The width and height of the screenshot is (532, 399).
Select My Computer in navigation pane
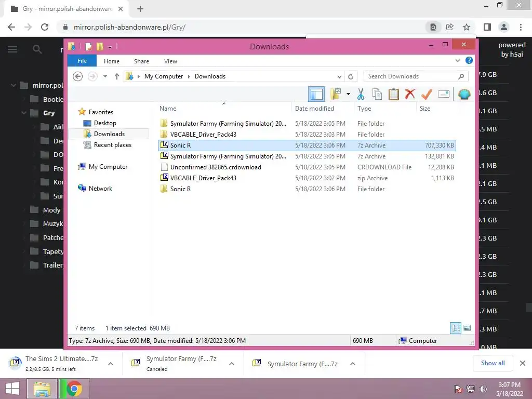pyautogui.click(x=108, y=167)
